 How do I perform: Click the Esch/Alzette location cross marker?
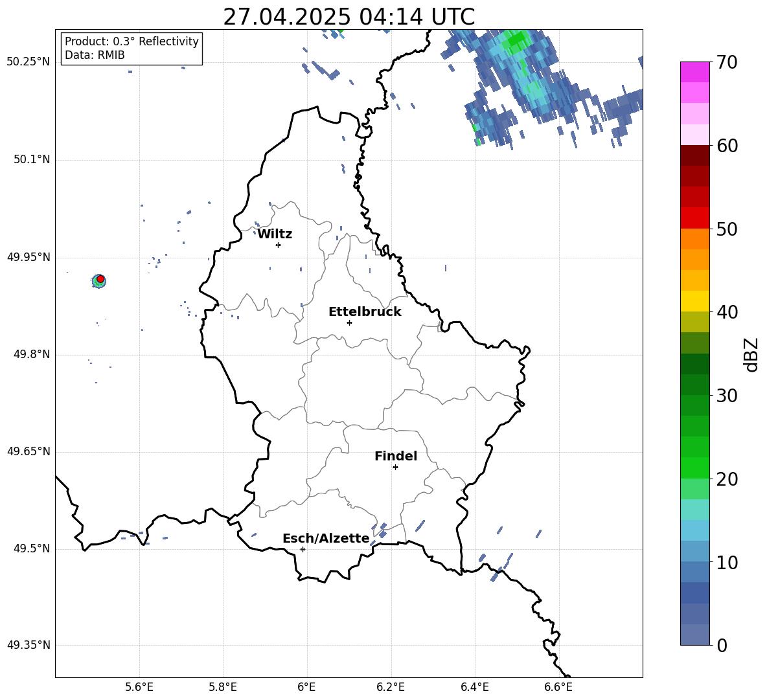303,549
